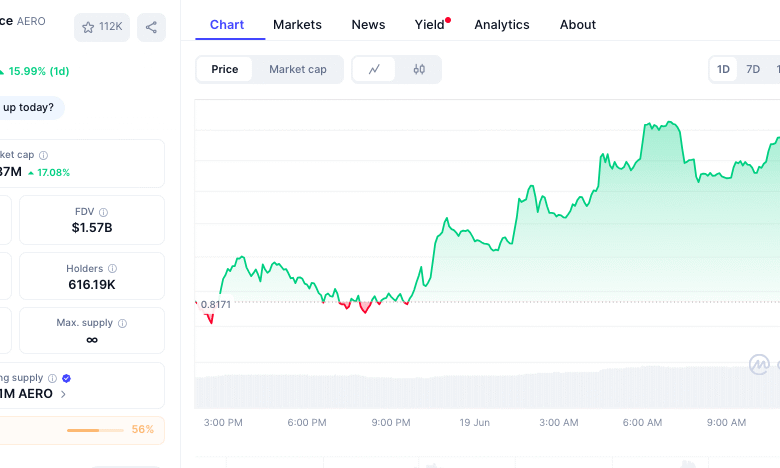This screenshot has width=780, height=468.
Task: Open FDV info icon
Action: tap(103, 212)
